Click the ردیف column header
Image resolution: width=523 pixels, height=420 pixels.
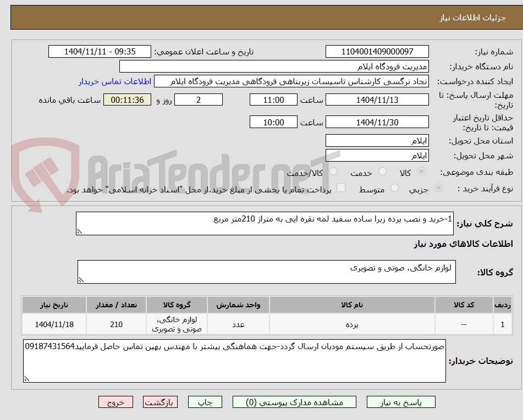coord(502,305)
